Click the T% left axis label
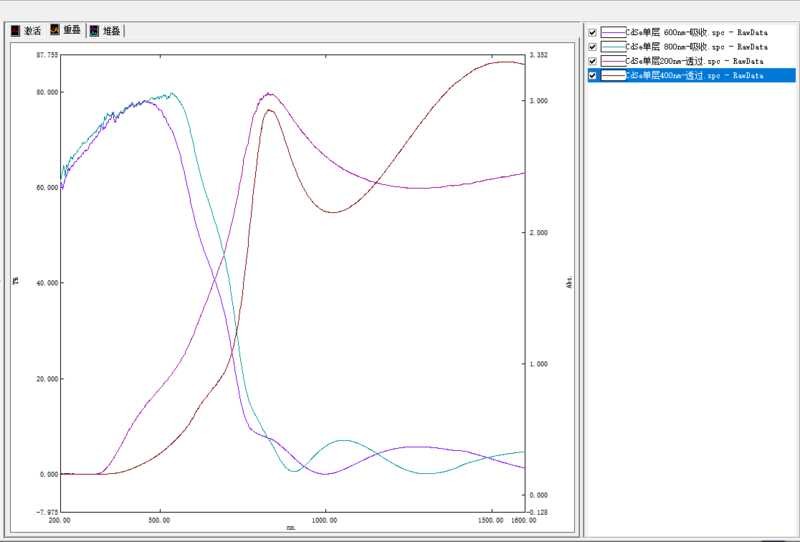Viewport: 800px width, 542px height. [x=16, y=281]
